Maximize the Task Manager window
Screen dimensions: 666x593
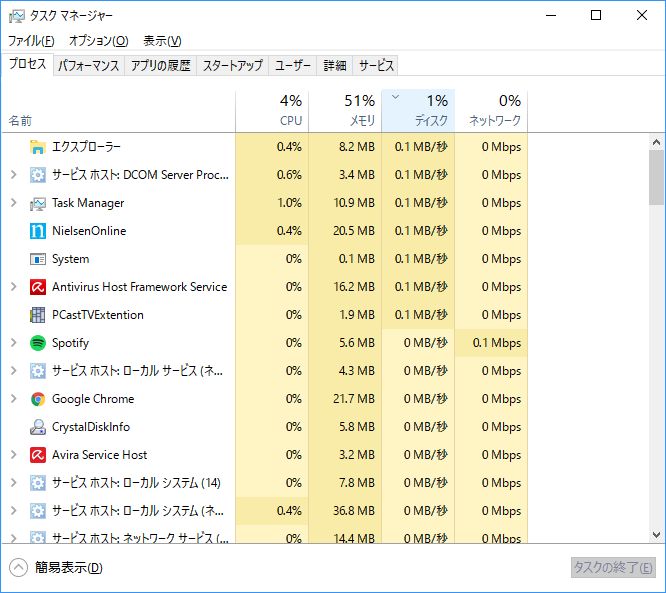point(596,16)
